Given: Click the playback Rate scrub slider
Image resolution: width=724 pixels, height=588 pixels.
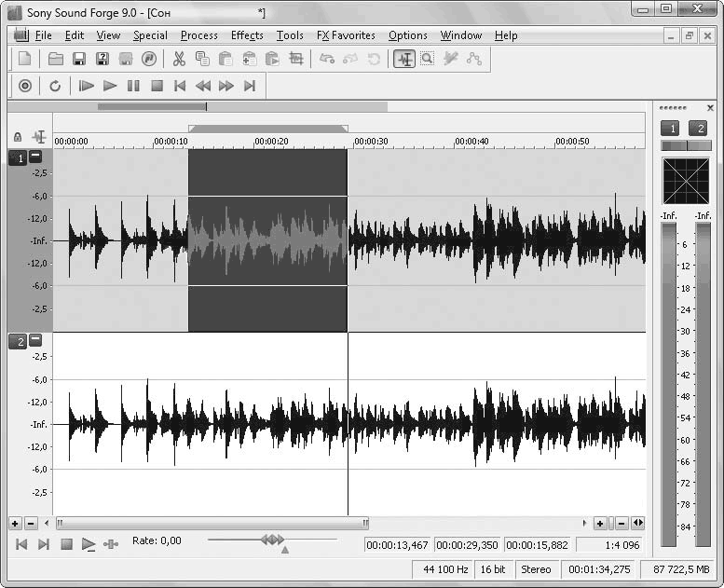Looking at the screenshot, I should tap(272, 540).
